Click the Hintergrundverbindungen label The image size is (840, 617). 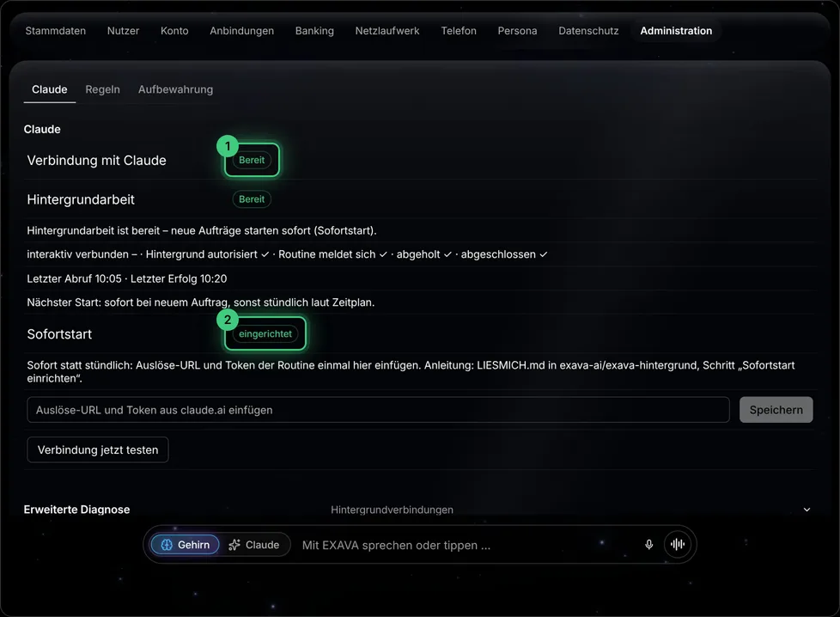(x=393, y=510)
